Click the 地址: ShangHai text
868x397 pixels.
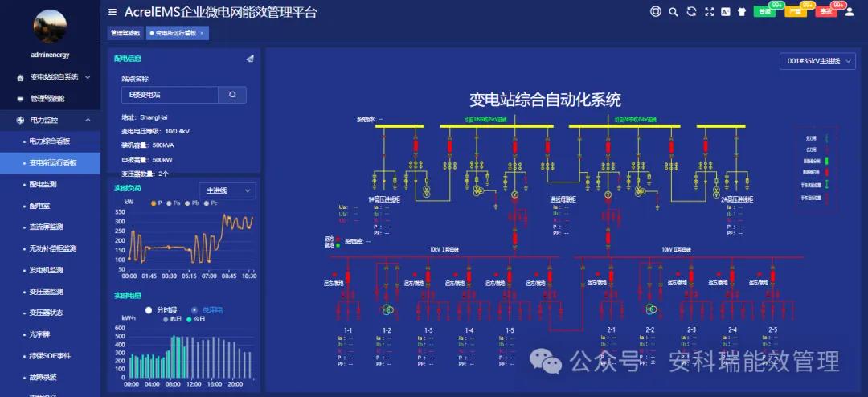(145, 117)
